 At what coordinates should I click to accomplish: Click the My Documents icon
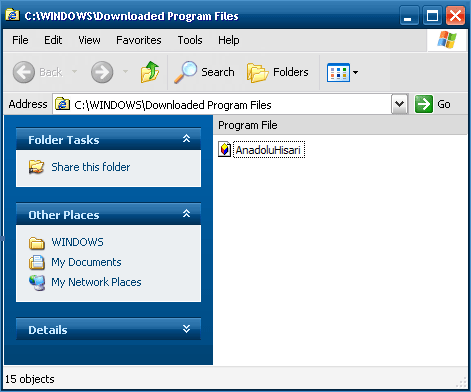pyautogui.click(x=37, y=262)
